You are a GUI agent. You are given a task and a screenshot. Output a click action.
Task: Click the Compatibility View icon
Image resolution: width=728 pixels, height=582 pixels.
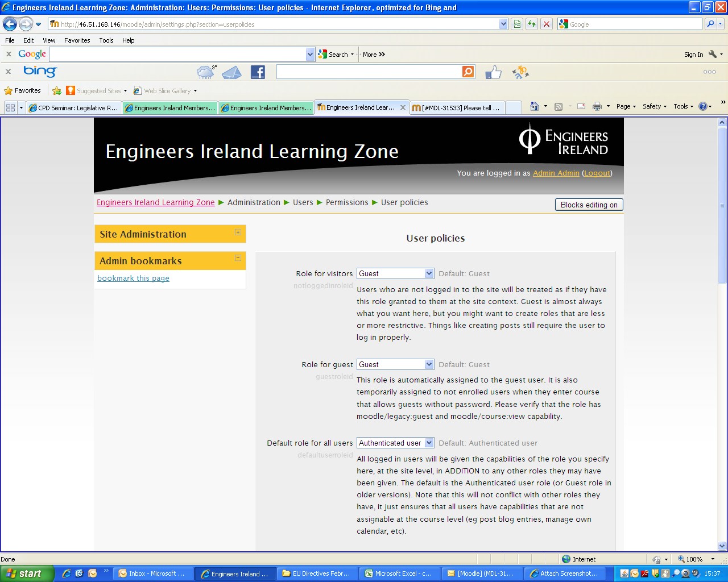pyautogui.click(x=517, y=24)
